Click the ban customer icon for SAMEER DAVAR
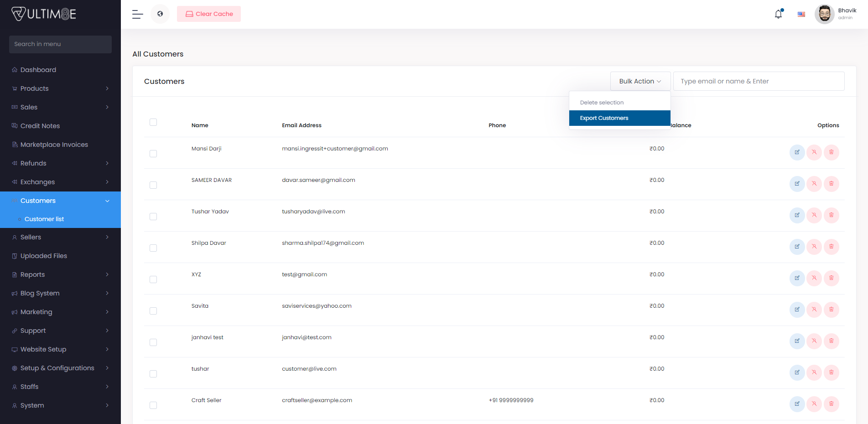 point(814,184)
